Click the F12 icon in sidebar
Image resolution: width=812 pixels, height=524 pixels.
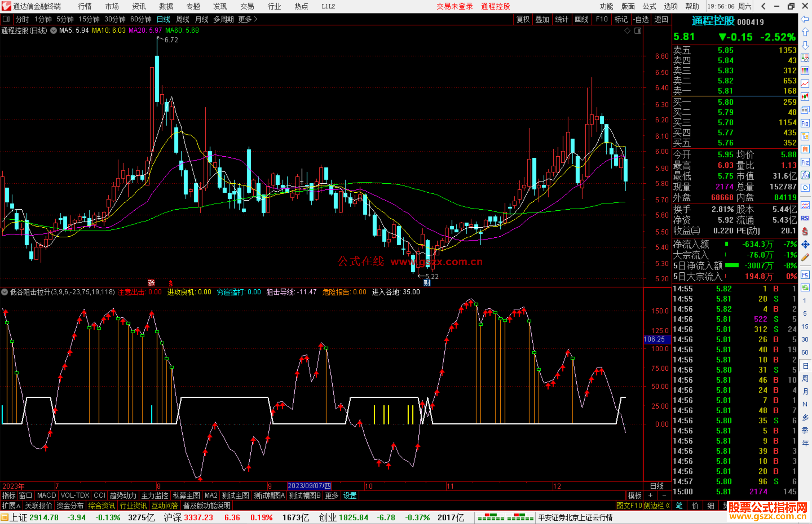805,162
